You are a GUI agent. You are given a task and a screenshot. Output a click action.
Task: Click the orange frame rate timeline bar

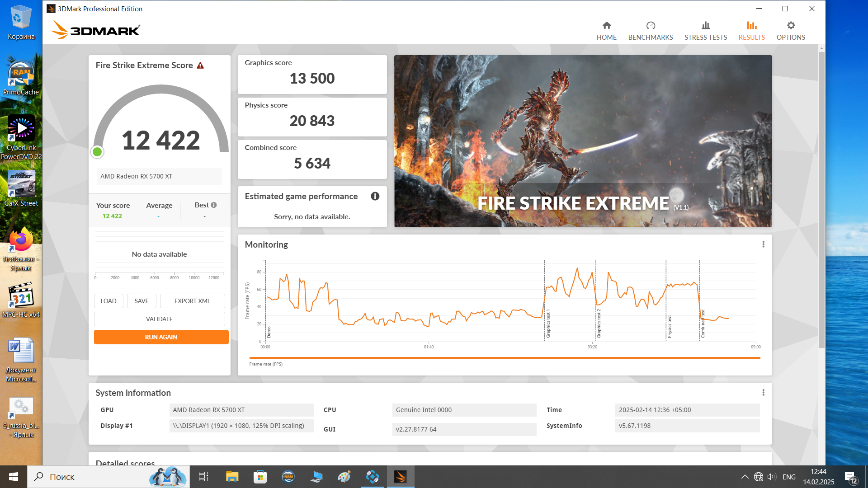click(x=504, y=358)
